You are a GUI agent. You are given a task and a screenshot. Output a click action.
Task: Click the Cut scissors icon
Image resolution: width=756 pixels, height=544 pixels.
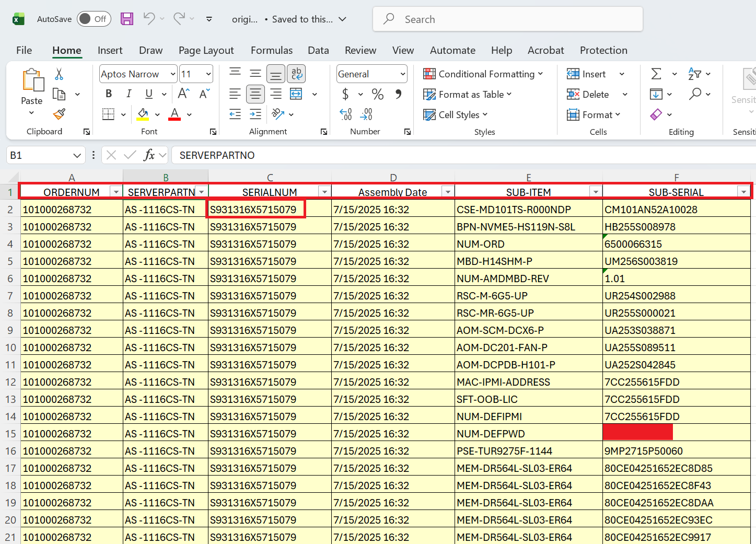coord(59,74)
